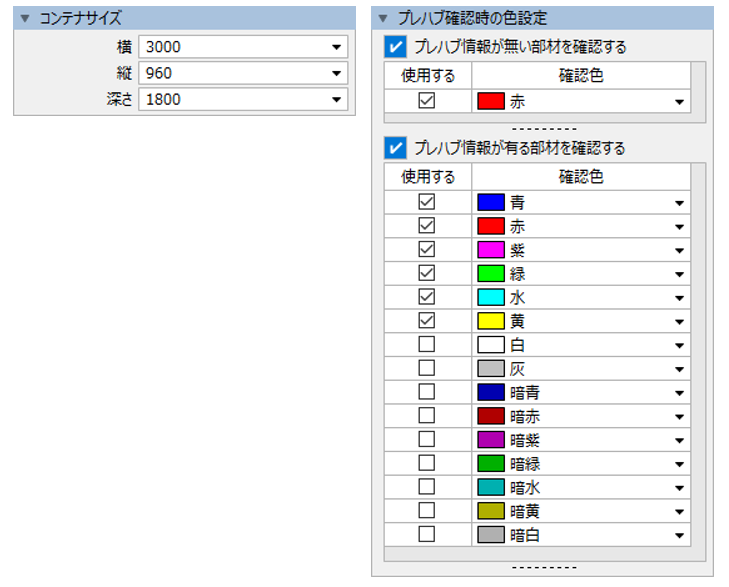Toggle プレハブ情報が有る部材を確認する checkbox
Image resolution: width=729 pixels, height=587 pixels.
[x=396, y=148]
